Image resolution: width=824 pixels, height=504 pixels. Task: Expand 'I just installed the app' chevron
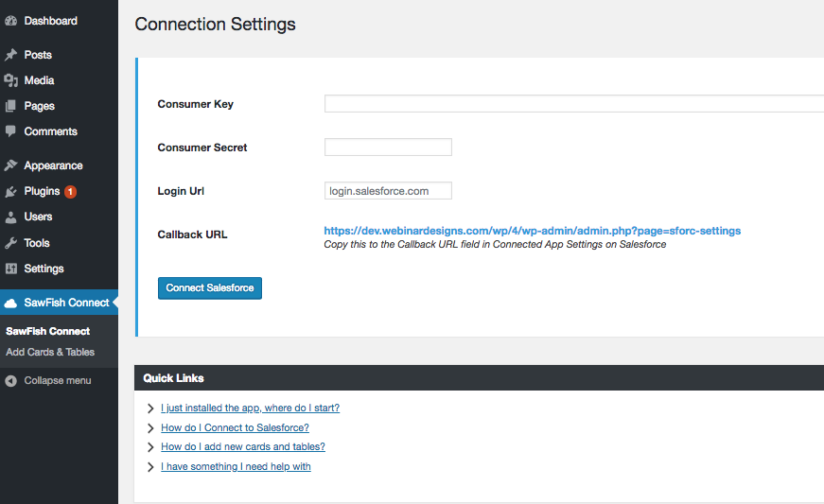[150, 408]
